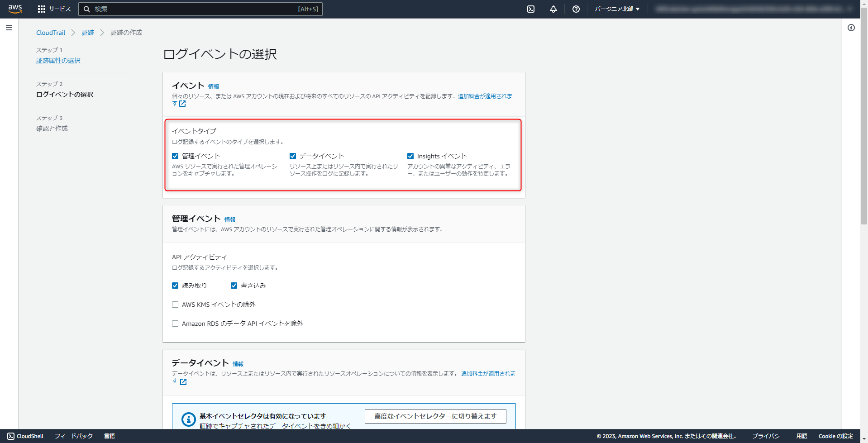Click the help question mark icon

click(576, 9)
